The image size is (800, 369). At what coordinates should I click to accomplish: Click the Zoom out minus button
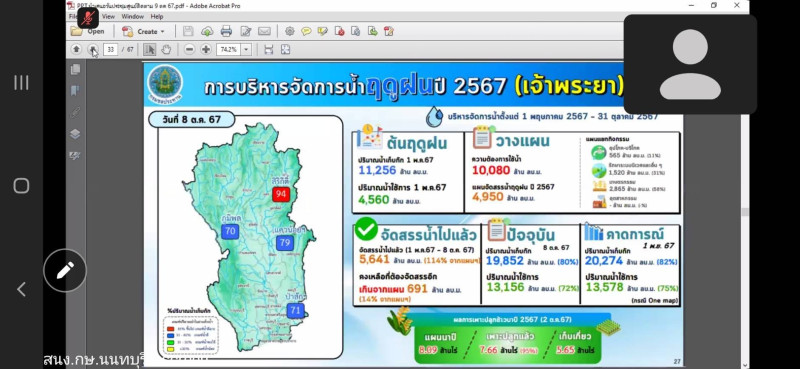[x=189, y=50]
